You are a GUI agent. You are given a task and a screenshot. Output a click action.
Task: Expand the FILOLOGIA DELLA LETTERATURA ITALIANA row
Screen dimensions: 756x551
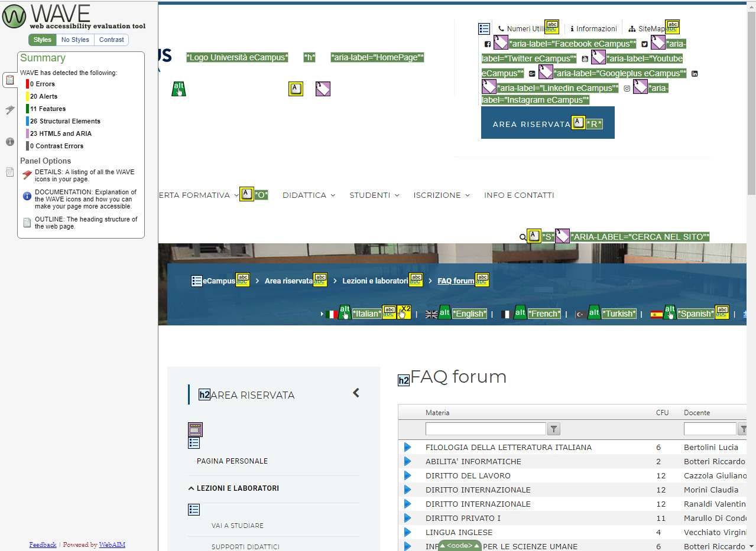pyautogui.click(x=407, y=447)
